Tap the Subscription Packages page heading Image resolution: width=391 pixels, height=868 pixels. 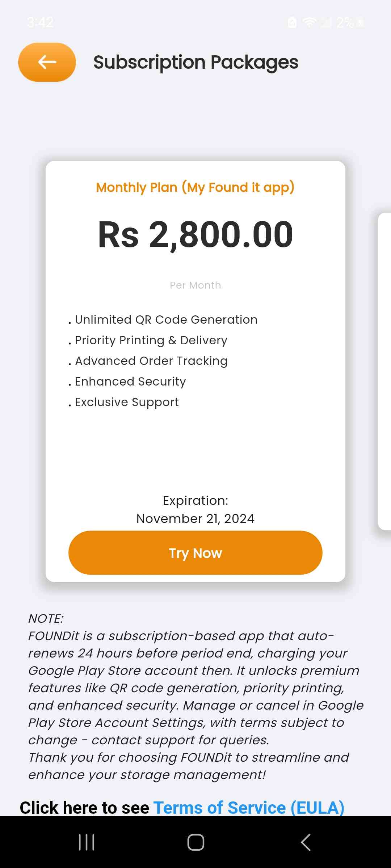(195, 62)
